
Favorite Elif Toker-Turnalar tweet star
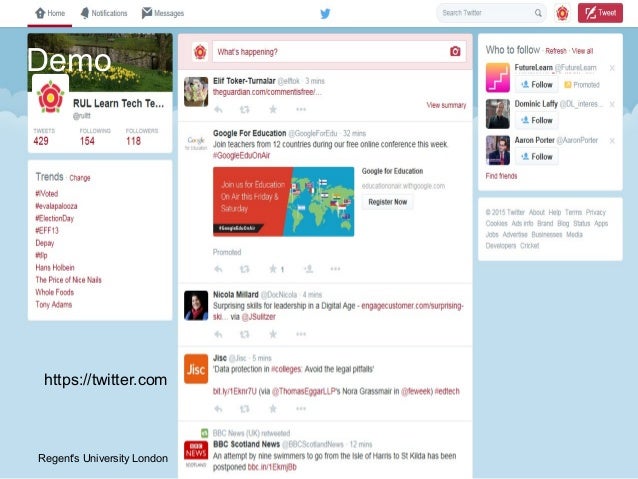coord(273,109)
